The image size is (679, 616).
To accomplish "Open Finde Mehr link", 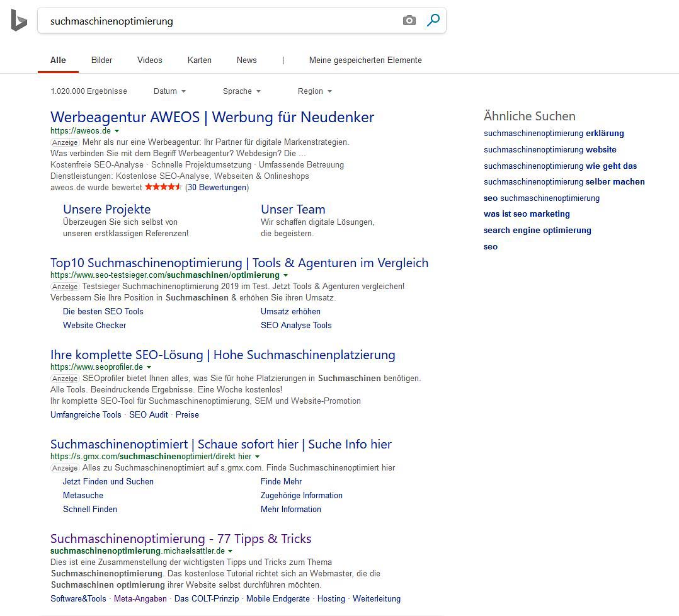I will click(281, 481).
